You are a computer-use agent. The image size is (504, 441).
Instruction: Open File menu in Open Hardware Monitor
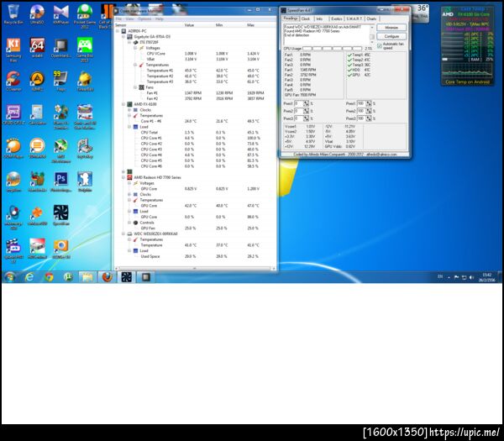(x=118, y=19)
